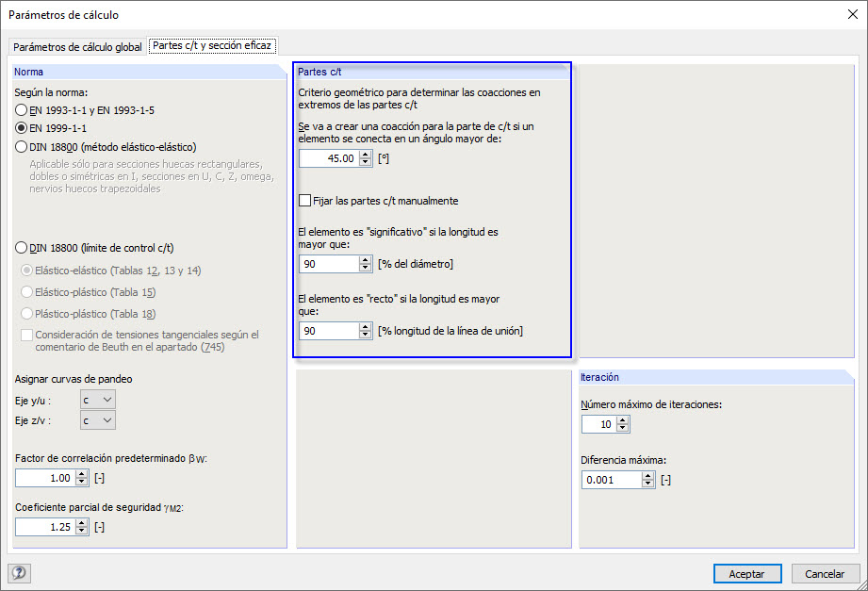Click the Asignar curvas de pandeo label
Screen dimensions: 868x591
[x=74, y=379]
